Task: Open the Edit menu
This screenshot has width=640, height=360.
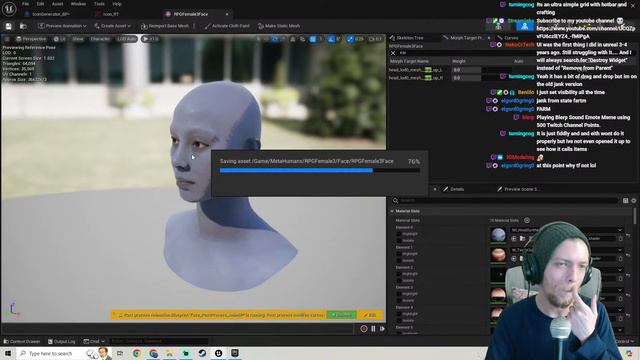Action: (40, 4)
